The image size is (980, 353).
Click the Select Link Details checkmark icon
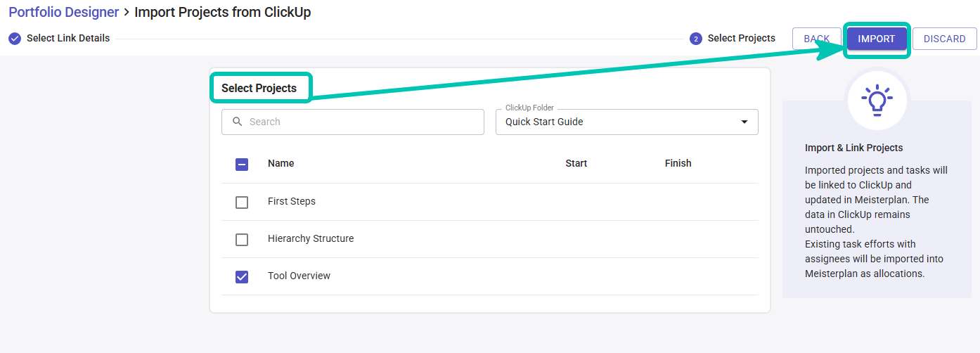tap(15, 39)
